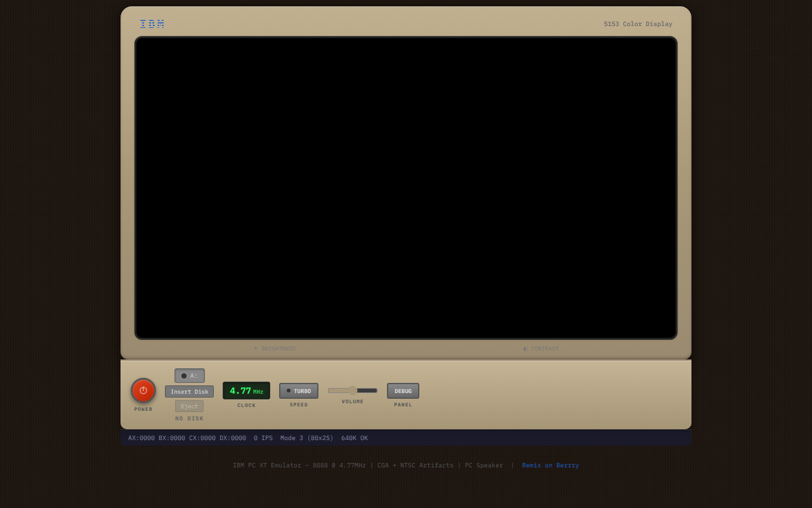Viewport: 812px width, 508px height.
Task: Click the brightness sun icon
Action: coord(255,349)
